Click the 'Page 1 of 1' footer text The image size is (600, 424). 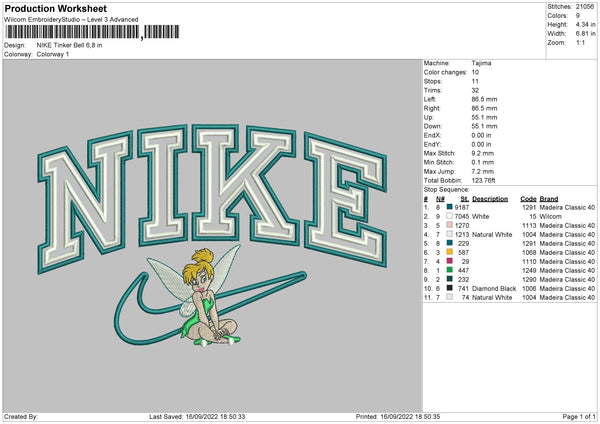[x=579, y=416]
